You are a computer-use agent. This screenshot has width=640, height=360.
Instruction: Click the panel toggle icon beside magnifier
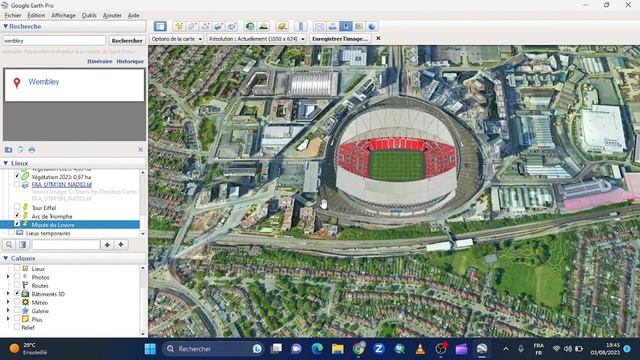(23, 244)
